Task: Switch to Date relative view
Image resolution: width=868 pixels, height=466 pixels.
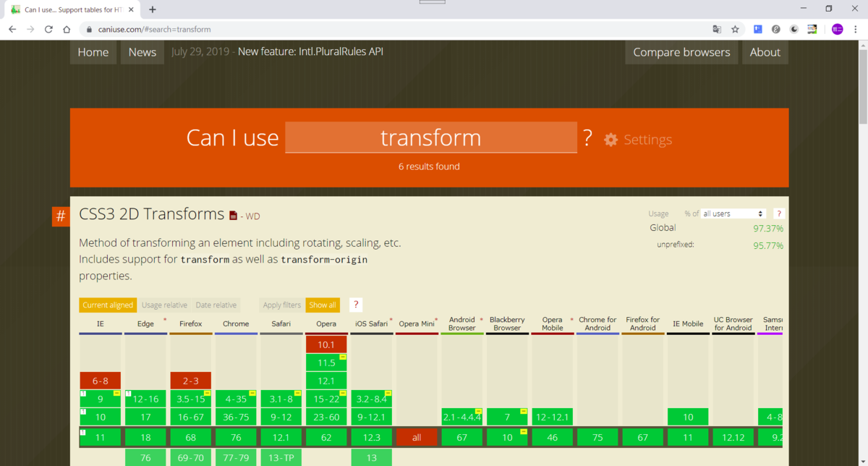Action: click(x=216, y=305)
